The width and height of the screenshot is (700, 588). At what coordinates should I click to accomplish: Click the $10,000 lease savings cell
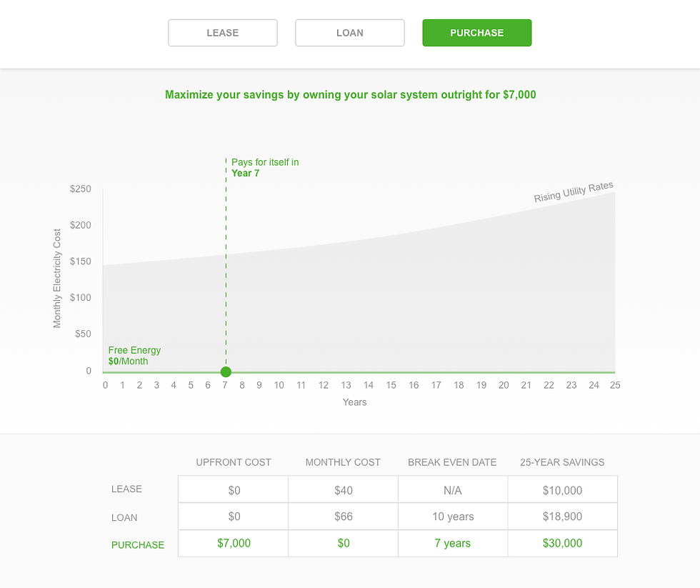click(563, 490)
